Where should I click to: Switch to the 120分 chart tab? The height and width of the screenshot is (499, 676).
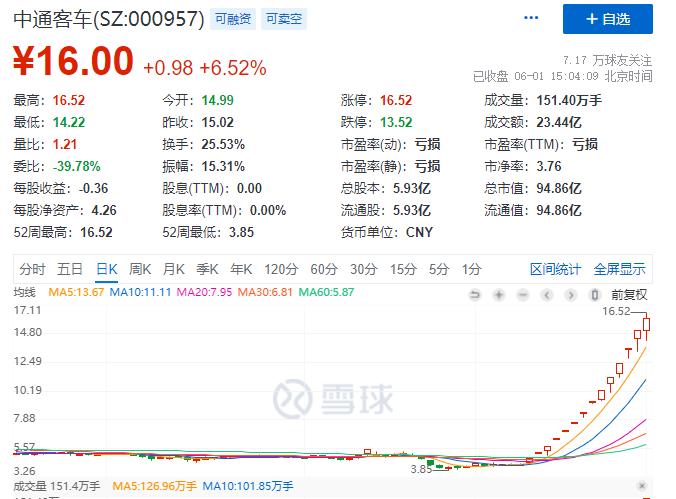(x=281, y=270)
